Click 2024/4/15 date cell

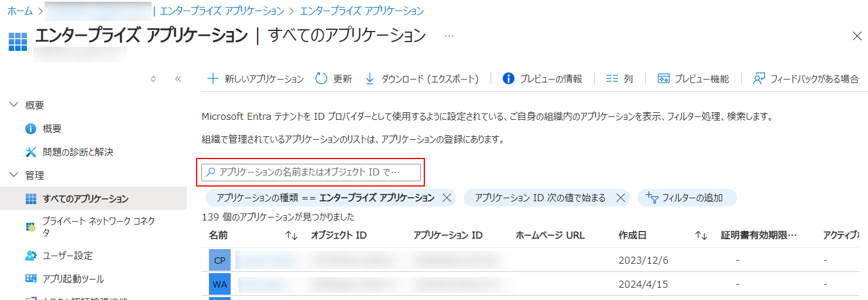tap(643, 284)
